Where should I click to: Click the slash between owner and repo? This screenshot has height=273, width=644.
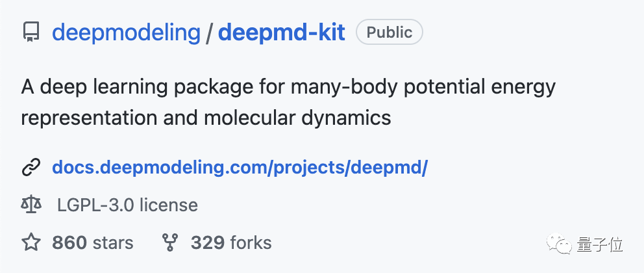[209, 32]
